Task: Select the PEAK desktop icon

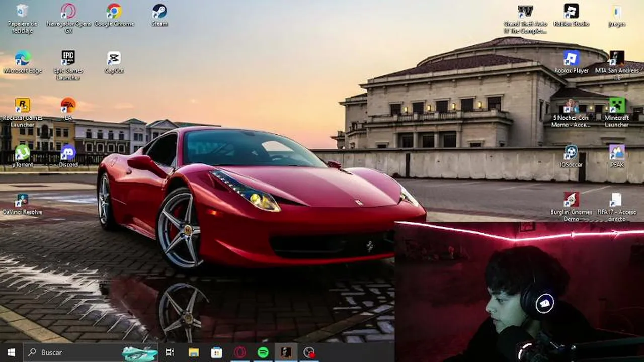Action: click(x=617, y=156)
